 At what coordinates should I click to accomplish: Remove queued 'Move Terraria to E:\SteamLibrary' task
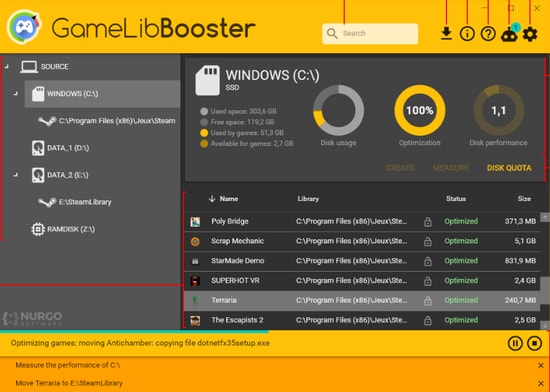(x=541, y=383)
